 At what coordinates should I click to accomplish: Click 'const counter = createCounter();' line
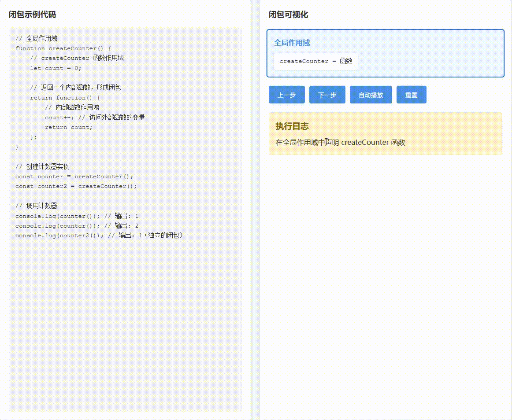pyautogui.click(x=74, y=177)
